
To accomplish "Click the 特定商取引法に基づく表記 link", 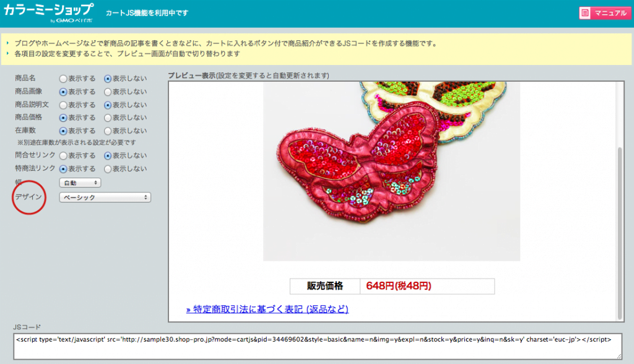I will pos(267,309).
